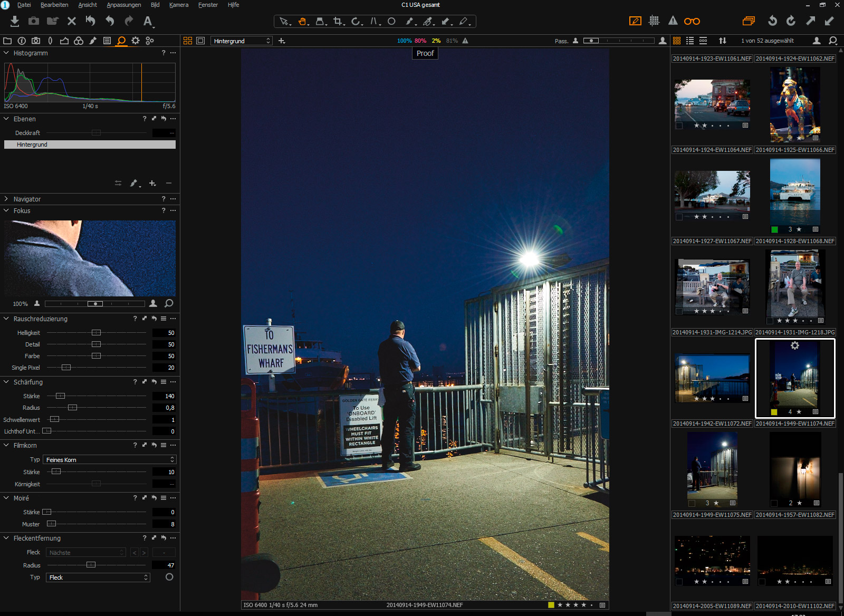The height and width of the screenshot is (616, 844).
Task: Select the Pan hand tool
Action: pyautogui.click(x=303, y=22)
